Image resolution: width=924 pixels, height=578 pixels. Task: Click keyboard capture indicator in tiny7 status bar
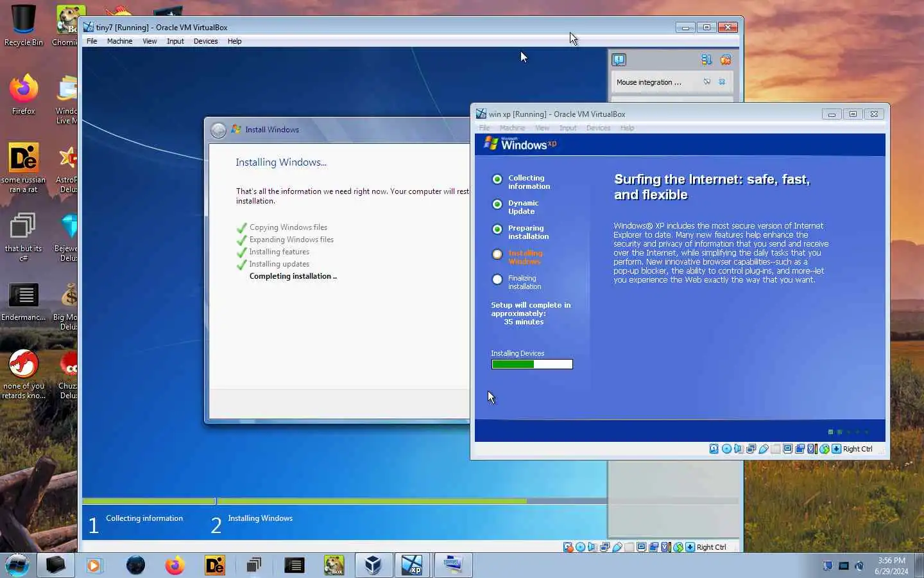690,547
